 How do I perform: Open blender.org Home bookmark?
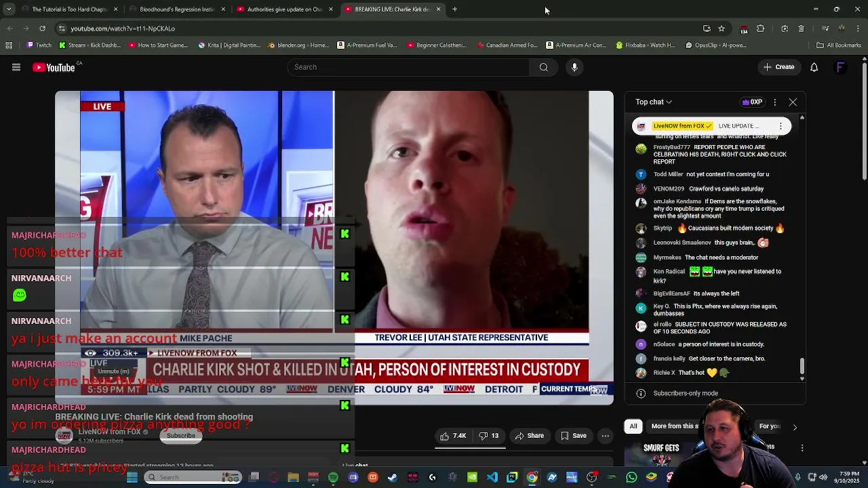click(298, 45)
